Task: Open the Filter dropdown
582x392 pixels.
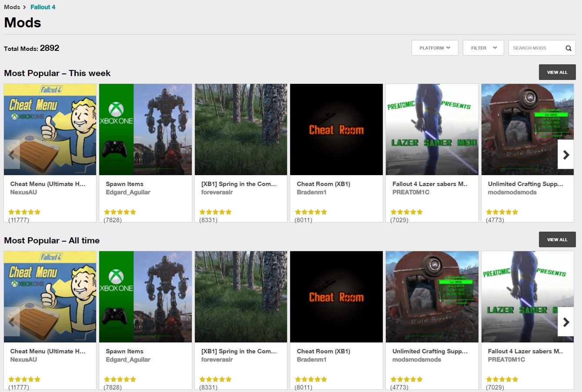Action: [483, 48]
